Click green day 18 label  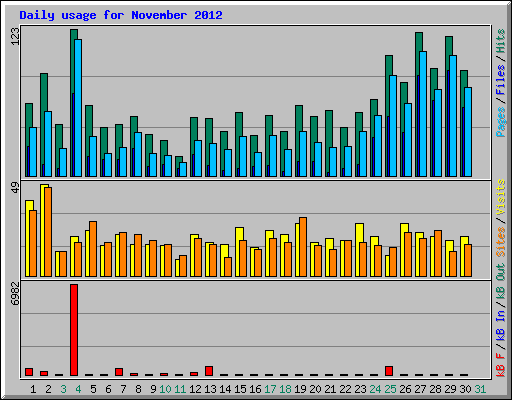285,389
